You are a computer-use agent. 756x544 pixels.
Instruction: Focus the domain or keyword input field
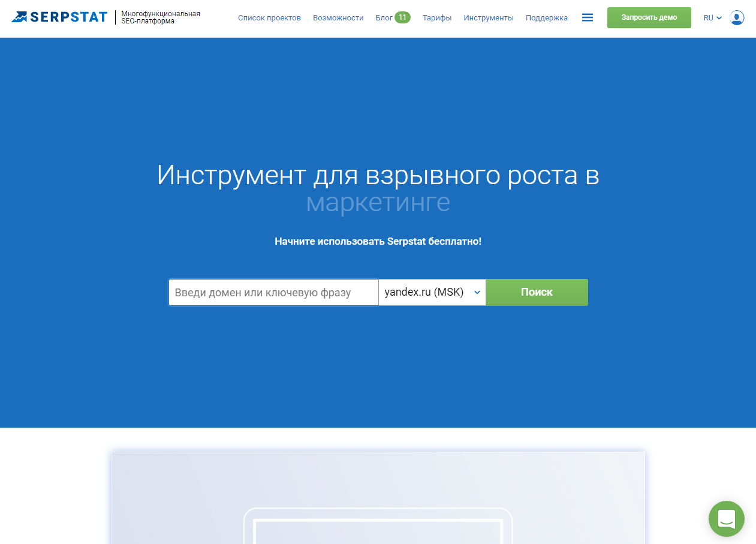pyautogui.click(x=273, y=292)
